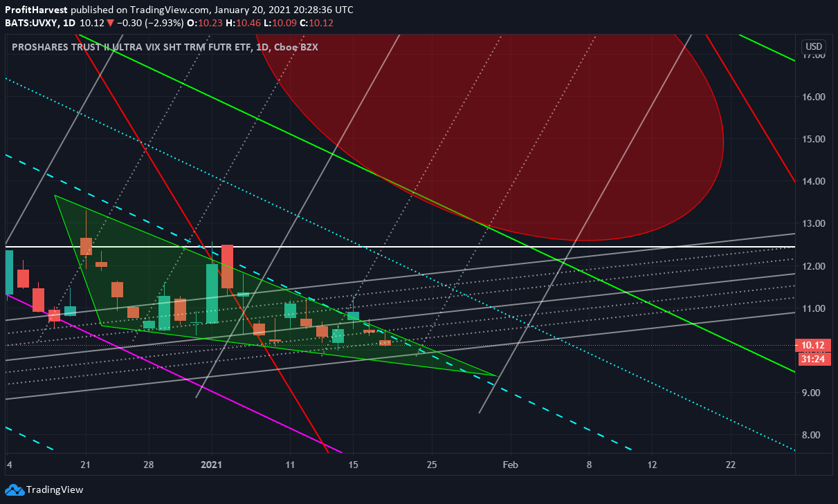
Task: Click the current price tag 10.12 on axis
Action: pos(814,346)
